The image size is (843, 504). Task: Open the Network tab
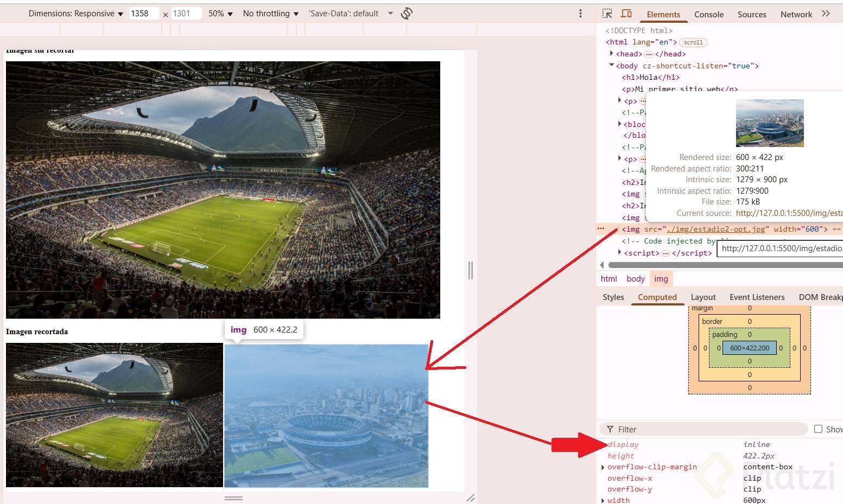click(796, 15)
